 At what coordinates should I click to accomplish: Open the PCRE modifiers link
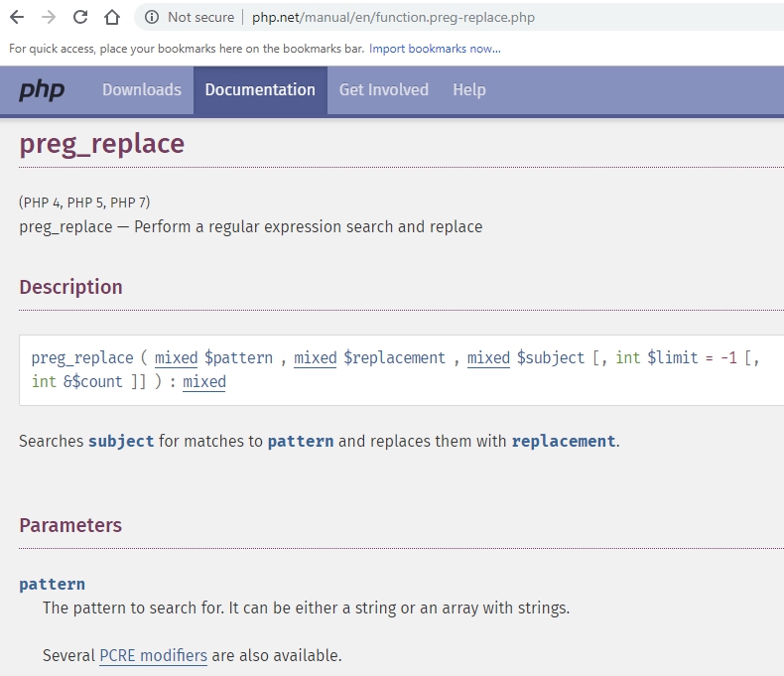153,655
